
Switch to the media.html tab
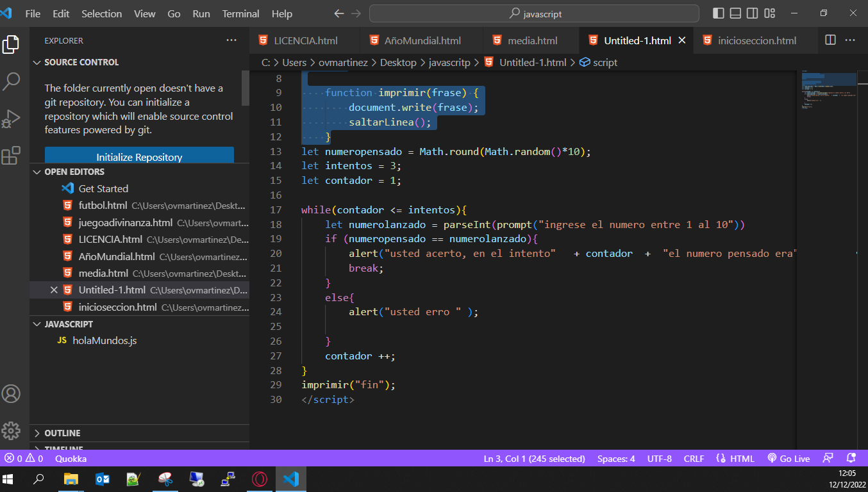coord(531,40)
